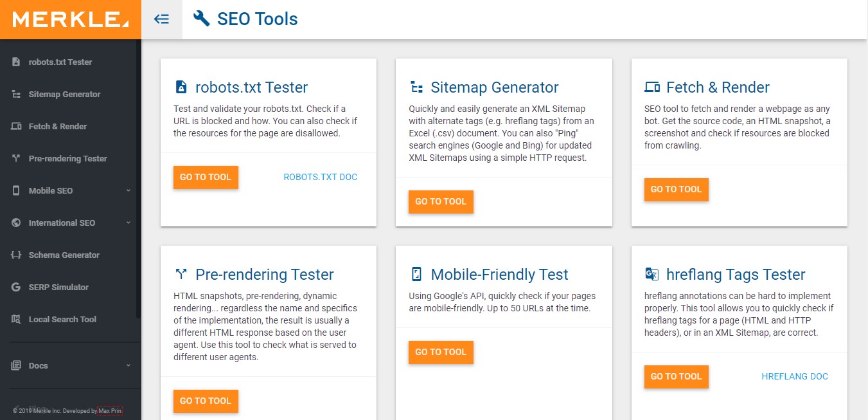Open the HREFLANG DOC link

(795, 376)
